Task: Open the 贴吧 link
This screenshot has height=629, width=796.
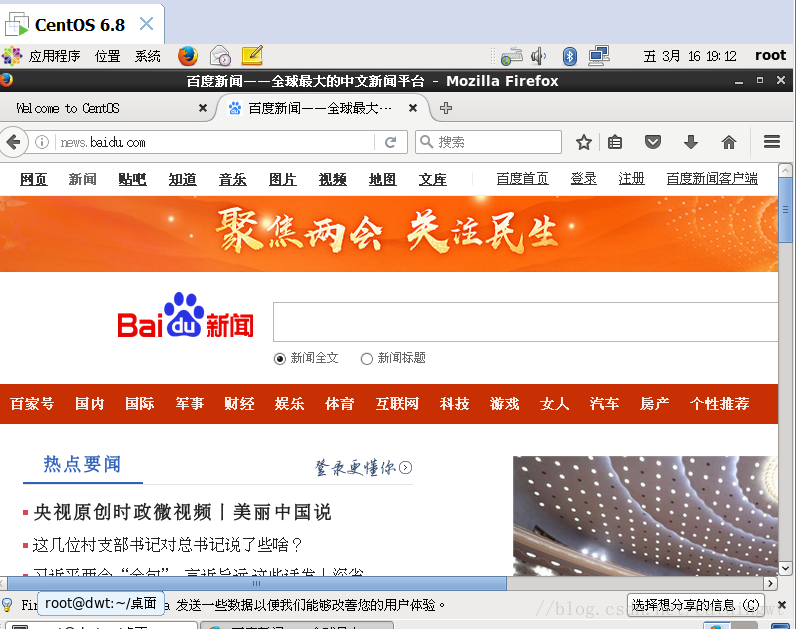Action: [x=132, y=179]
